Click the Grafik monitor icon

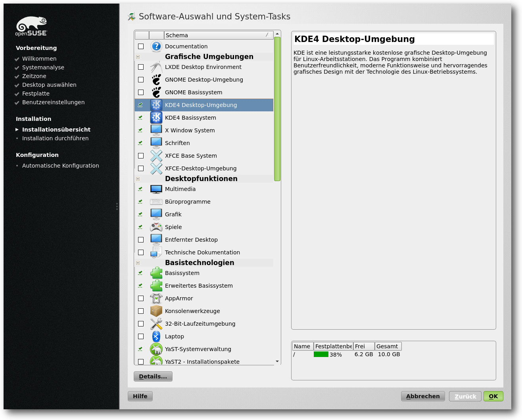point(156,214)
